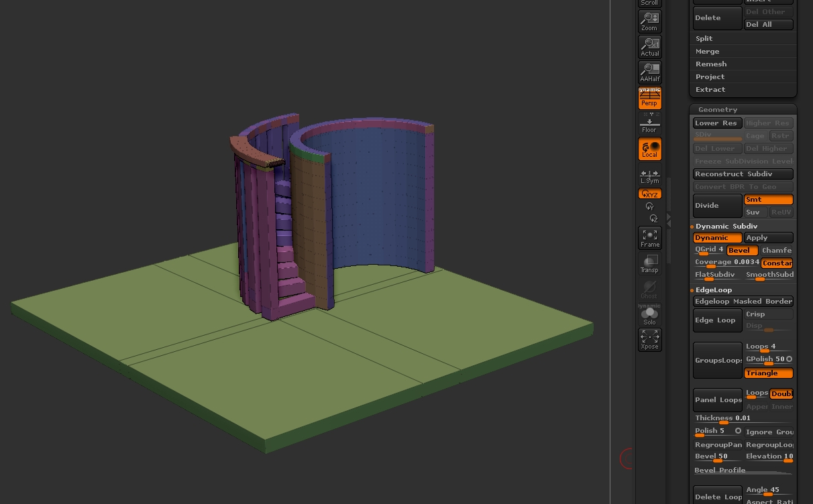The height and width of the screenshot is (504, 813).
Task: Disable the Triangle option
Action: [768, 373]
